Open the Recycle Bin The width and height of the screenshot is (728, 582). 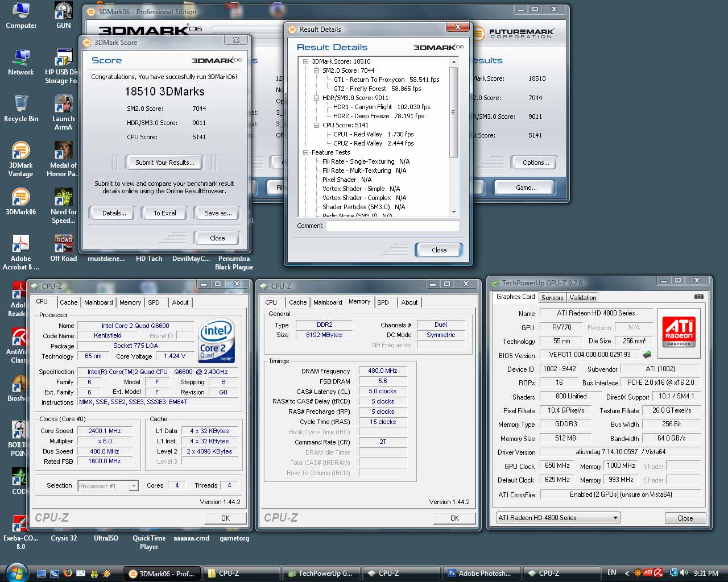(21, 109)
